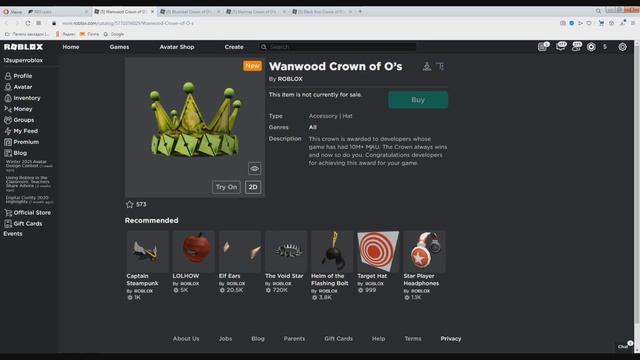Open the Create nav item

234,47
